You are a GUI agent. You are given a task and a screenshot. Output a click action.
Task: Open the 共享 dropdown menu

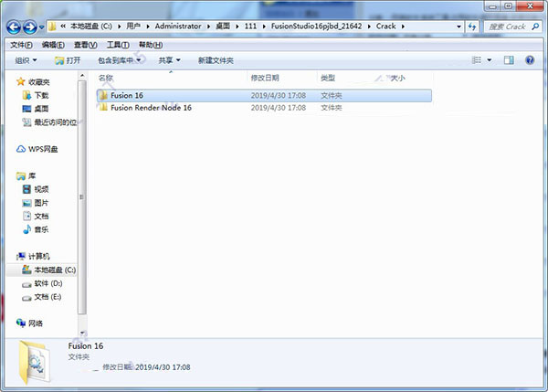(x=170, y=60)
